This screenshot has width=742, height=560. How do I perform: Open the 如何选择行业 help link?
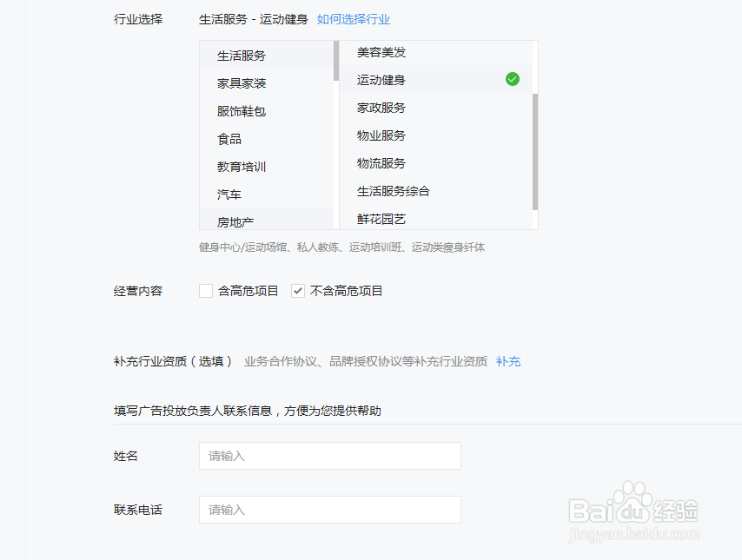[354, 19]
